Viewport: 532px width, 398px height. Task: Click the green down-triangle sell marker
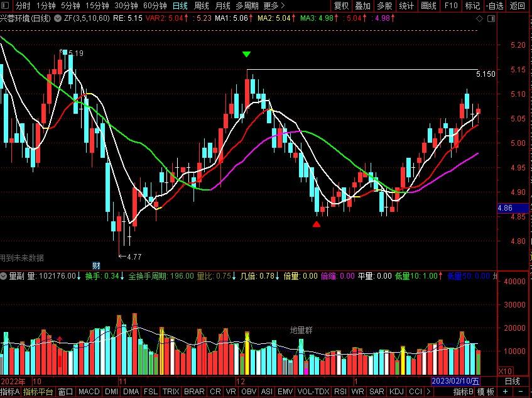(x=247, y=54)
